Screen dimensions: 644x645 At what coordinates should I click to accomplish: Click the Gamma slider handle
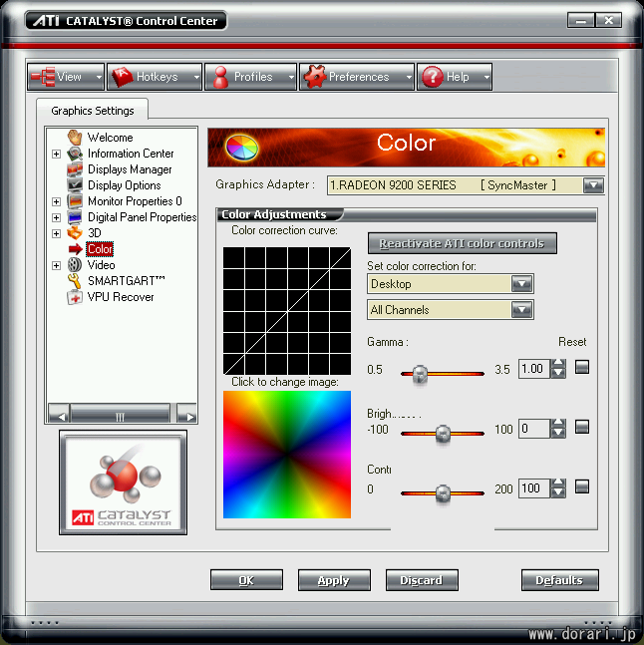(x=420, y=374)
